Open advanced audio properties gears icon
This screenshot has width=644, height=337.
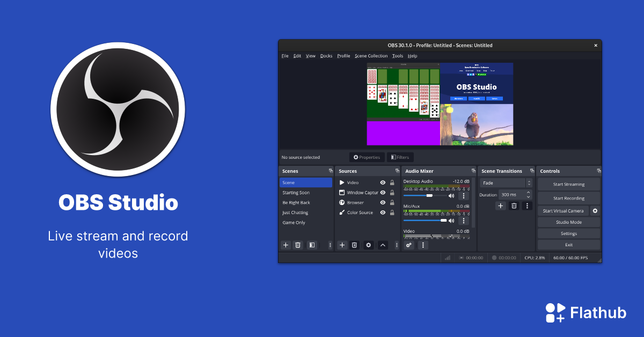409,245
